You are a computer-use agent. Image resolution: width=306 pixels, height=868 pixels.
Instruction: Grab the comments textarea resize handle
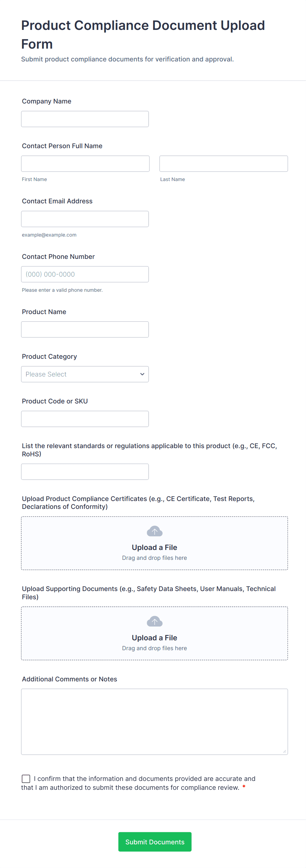tap(284, 751)
